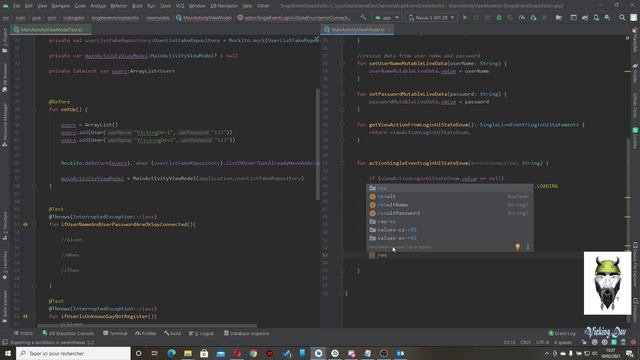
Task: Select the 'values-ca-rES' completion suggestion
Action: (449, 230)
